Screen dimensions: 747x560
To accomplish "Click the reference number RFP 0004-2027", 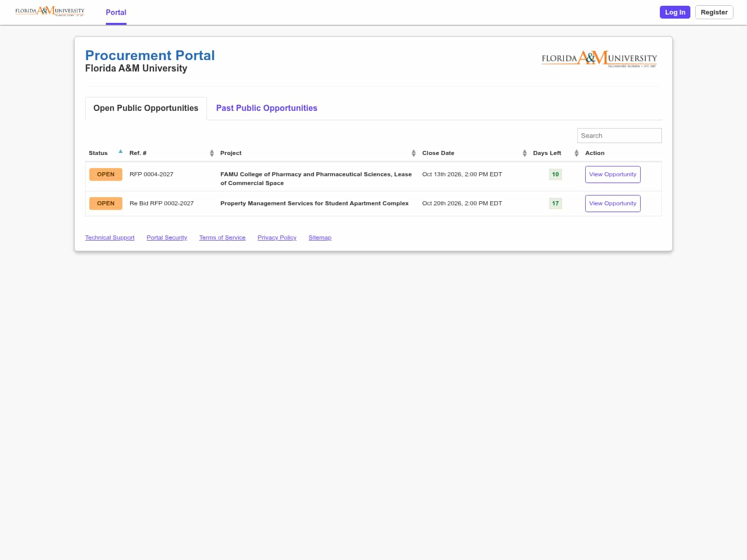I will point(151,175).
